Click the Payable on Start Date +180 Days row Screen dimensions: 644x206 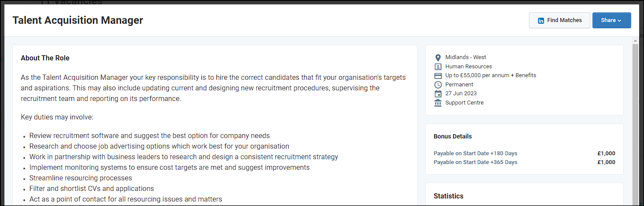tap(525, 154)
